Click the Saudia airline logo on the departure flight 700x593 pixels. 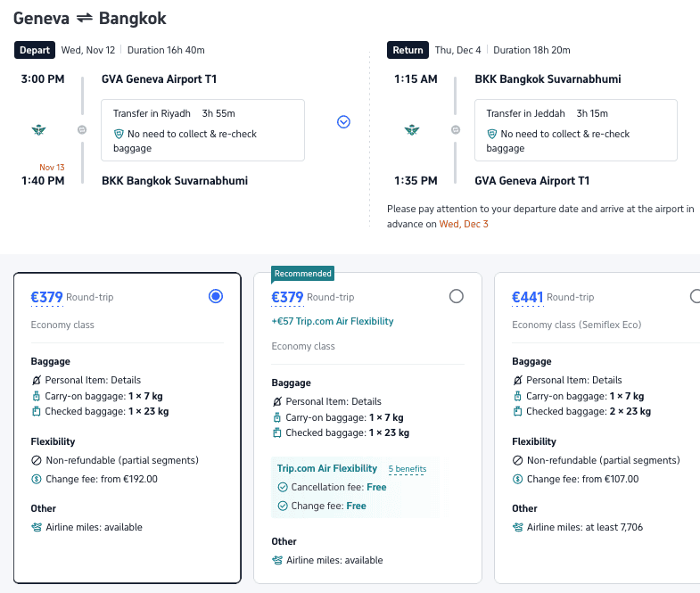pos(37,130)
